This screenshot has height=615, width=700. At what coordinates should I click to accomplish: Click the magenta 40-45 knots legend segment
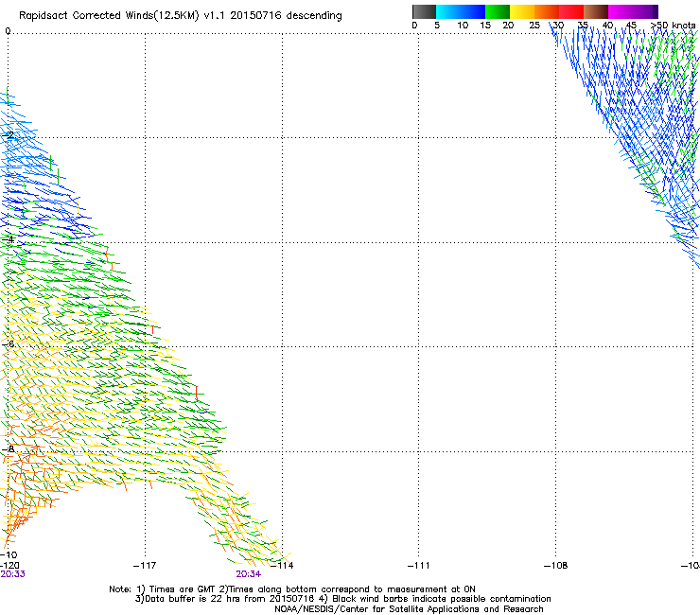pos(621,11)
